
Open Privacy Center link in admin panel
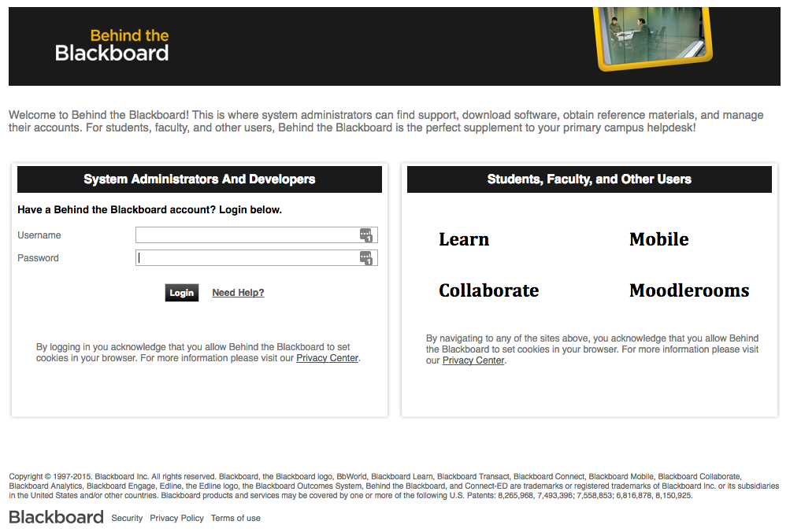(x=327, y=358)
